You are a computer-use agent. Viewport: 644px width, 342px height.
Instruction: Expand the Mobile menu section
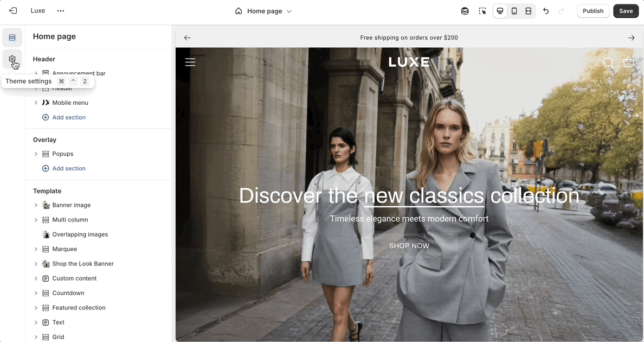pyautogui.click(x=36, y=103)
